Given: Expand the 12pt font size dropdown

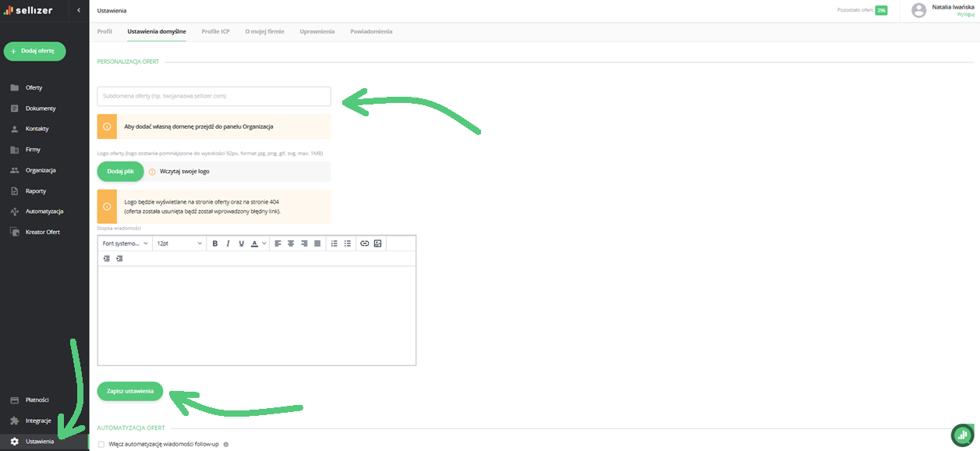Looking at the screenshot, I should click(x=179, y=243).
